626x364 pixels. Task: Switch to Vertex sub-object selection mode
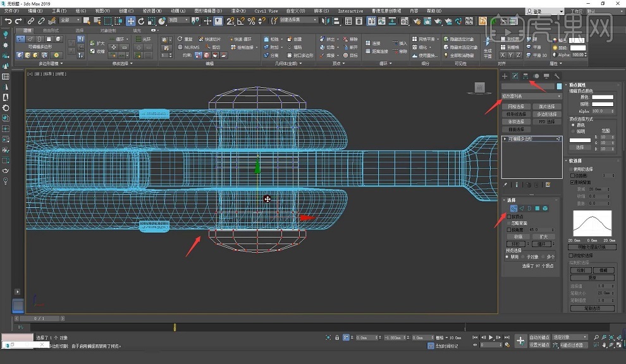coord(513,209)
